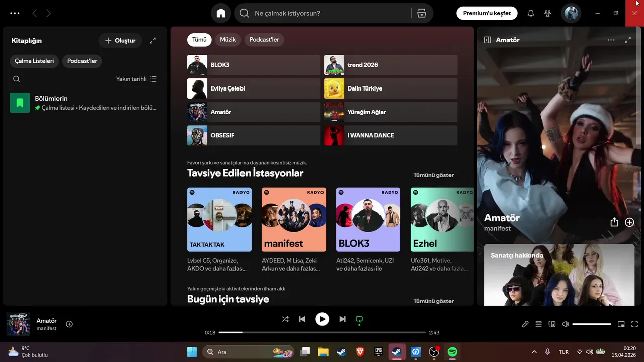Search within the library icon
This screenshot has width=644, height=362.
[x=17, y=79]
